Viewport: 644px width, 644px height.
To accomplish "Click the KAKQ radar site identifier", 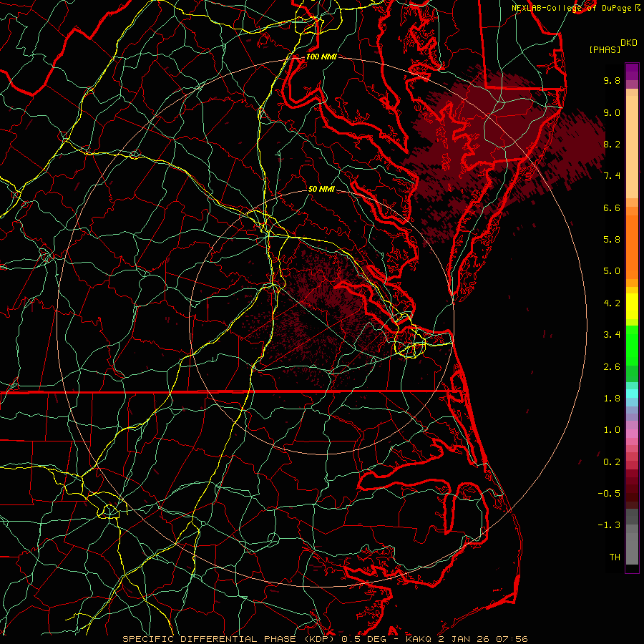I will pos(420,639).
